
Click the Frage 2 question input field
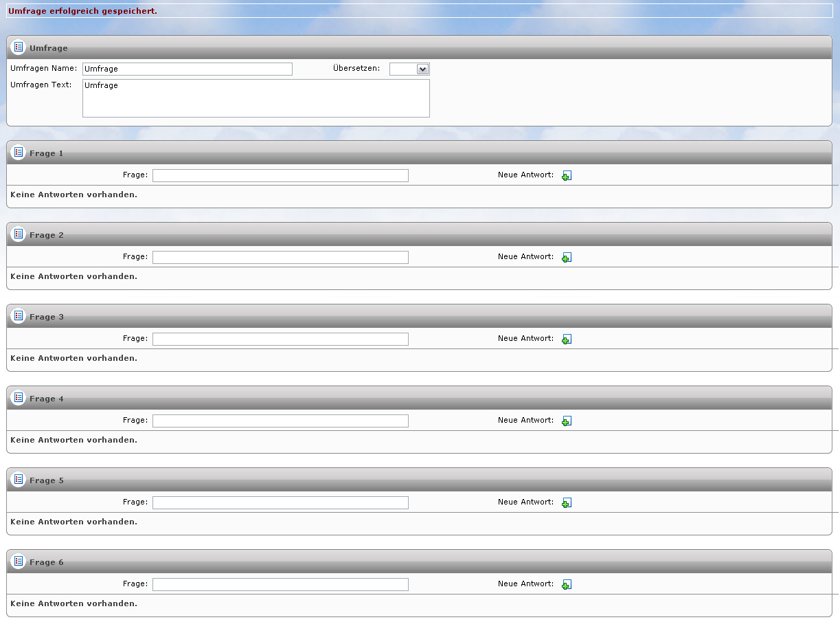(280, 257)
